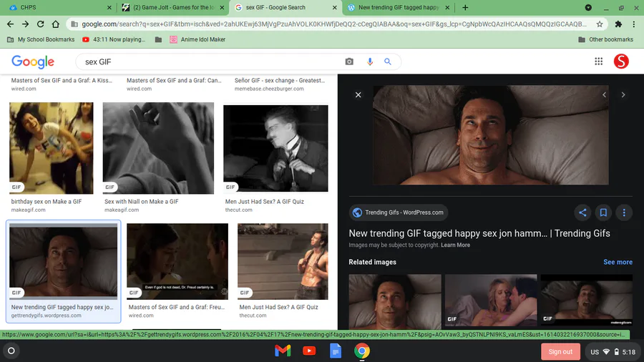The width and height of the screenshot is (644, 362).
Task: Open the profile dropdown in tab strip
Action: (x=588, y=7)
